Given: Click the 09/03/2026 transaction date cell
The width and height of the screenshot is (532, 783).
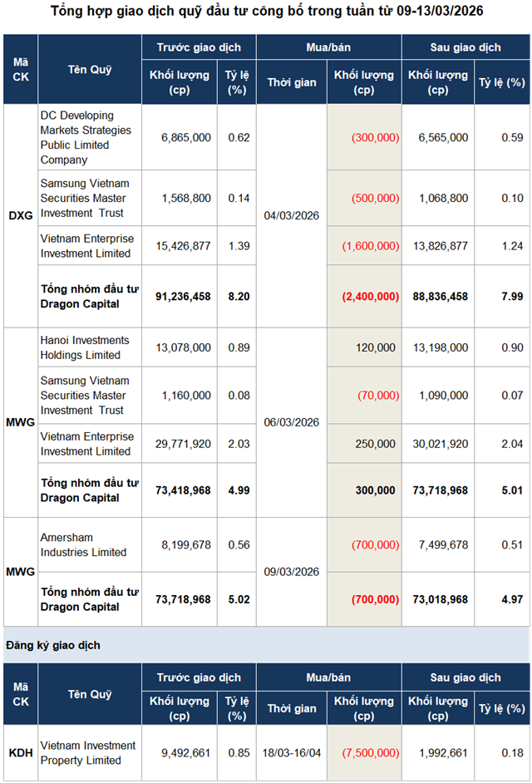Looking at the screenshot, I should pos(291,571).
